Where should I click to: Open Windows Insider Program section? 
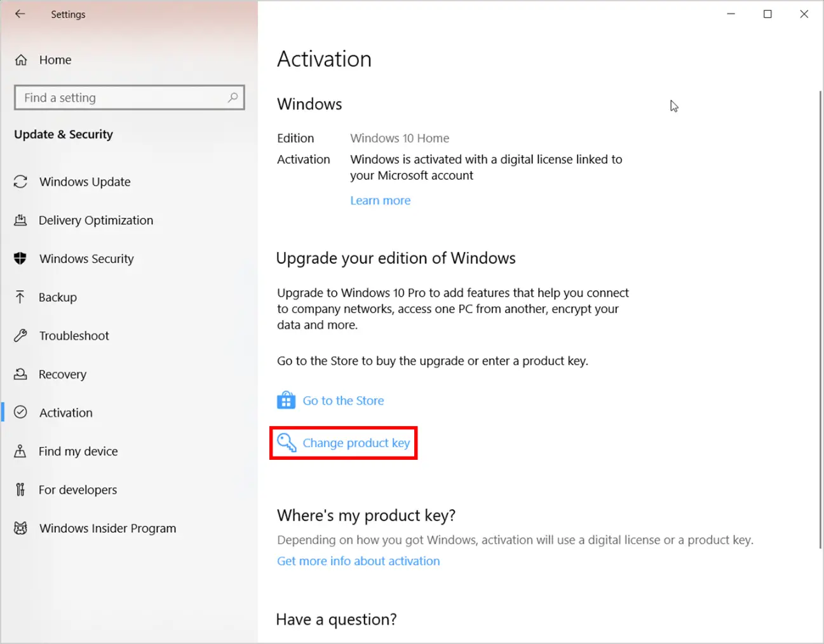pyautogui.click(x=107, y=528)
